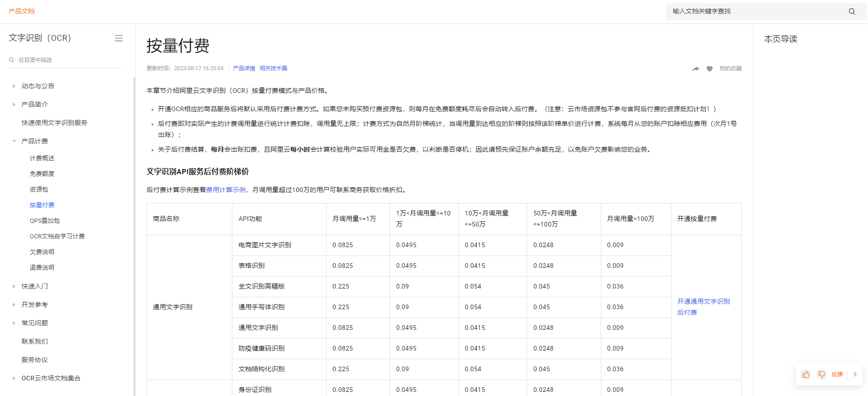Open 快速使用文字识别服务 page
Image resolution: width=868 pixels, height=396 pixels.
(x=54, y=123)
